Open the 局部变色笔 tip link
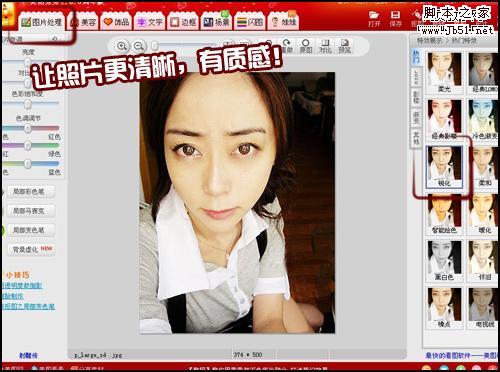 [28, 306]
